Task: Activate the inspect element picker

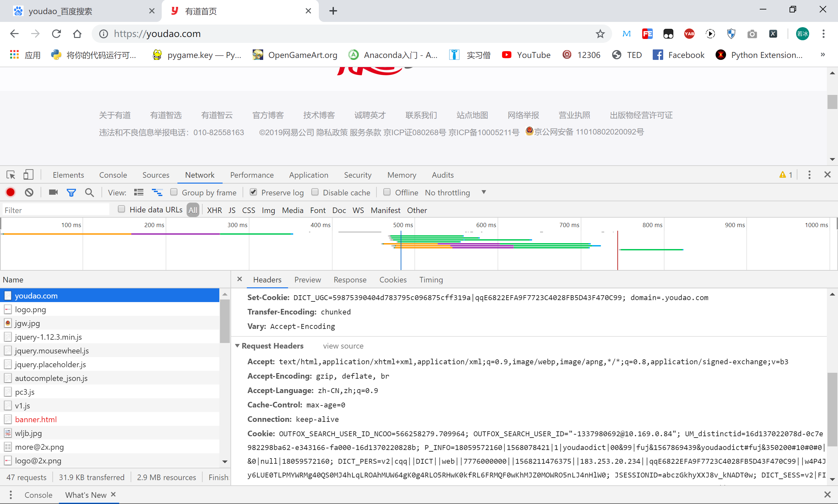Action: tap(11, 175)
